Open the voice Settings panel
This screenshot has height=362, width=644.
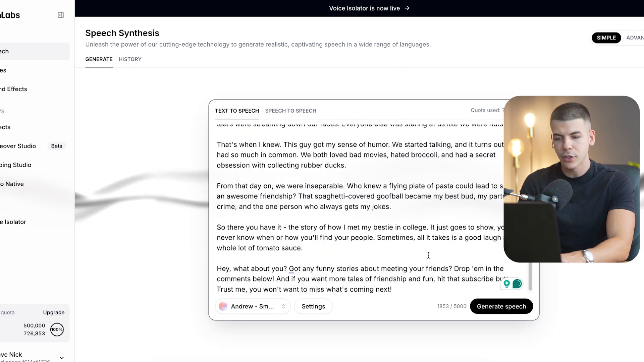[x=313, y=306]
